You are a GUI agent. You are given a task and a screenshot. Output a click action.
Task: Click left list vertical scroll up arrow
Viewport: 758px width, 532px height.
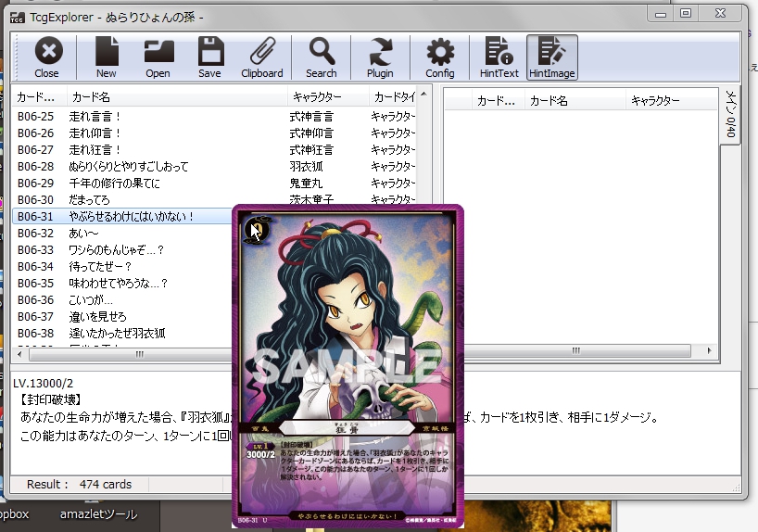[423, 95]
